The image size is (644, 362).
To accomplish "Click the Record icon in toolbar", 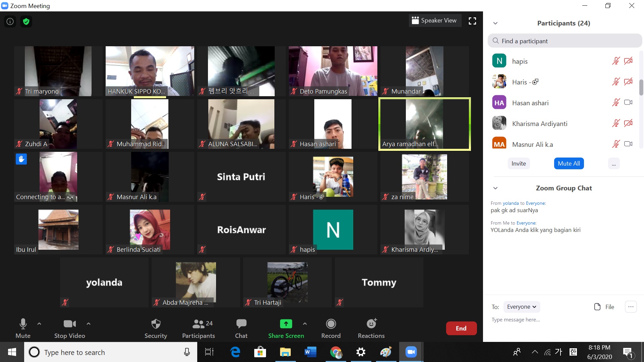I will coord(331,324).
